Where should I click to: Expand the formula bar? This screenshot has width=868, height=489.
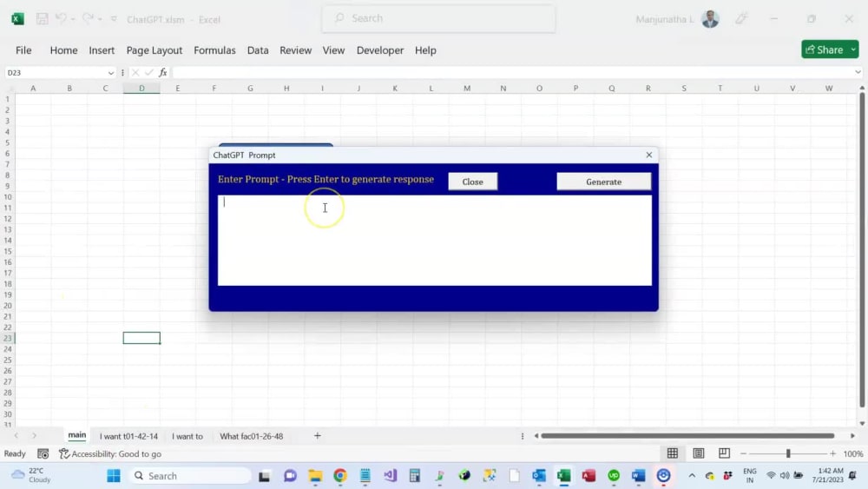coord(858,73)
